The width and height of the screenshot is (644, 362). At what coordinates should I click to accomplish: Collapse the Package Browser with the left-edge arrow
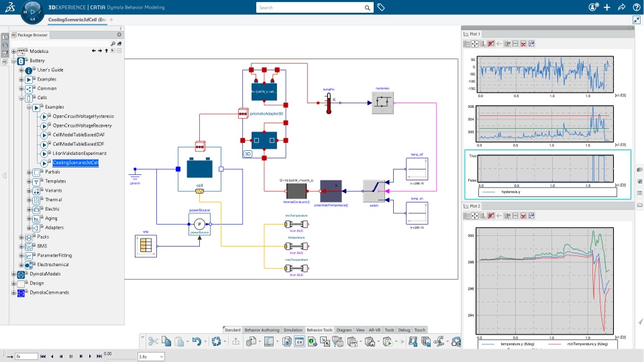click(5, 176)
